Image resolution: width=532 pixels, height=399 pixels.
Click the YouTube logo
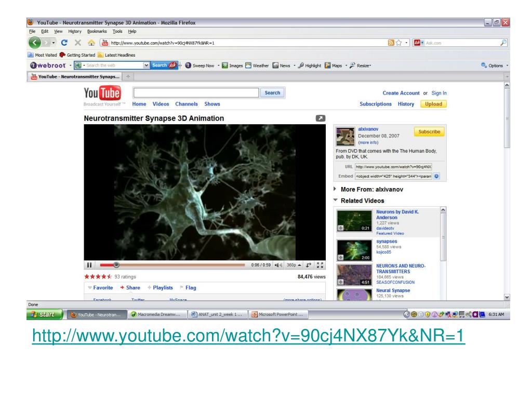tap(102, 93)
